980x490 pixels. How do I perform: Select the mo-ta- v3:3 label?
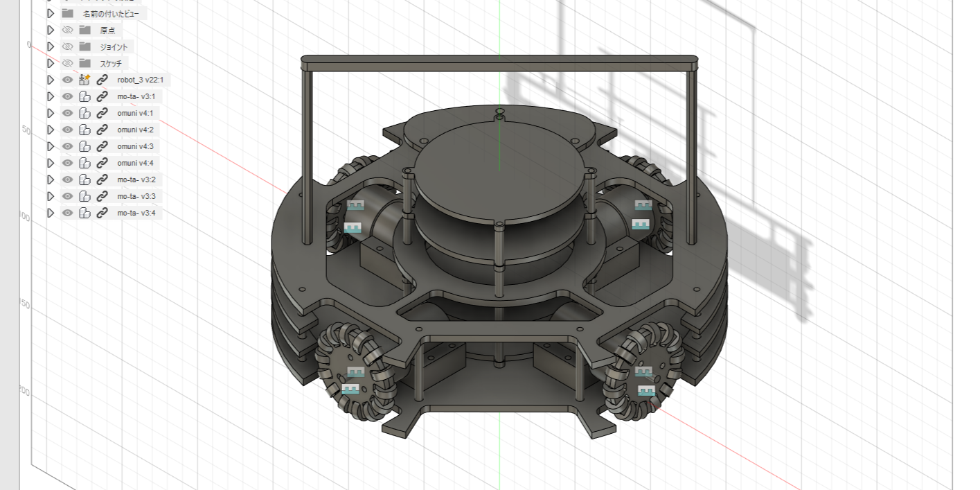136,196
